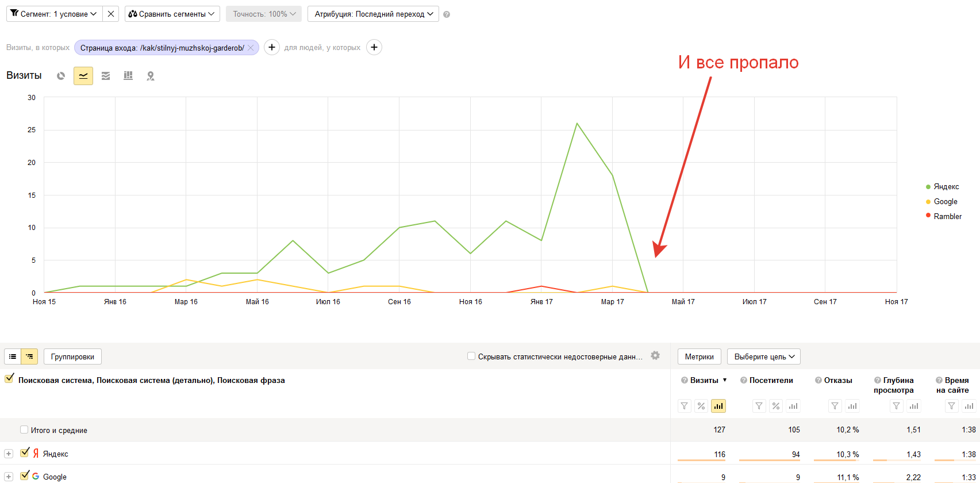The height and width of the screenshot is (483, 980).
Task: Select the line chart view icon
Action: point(83,76)
